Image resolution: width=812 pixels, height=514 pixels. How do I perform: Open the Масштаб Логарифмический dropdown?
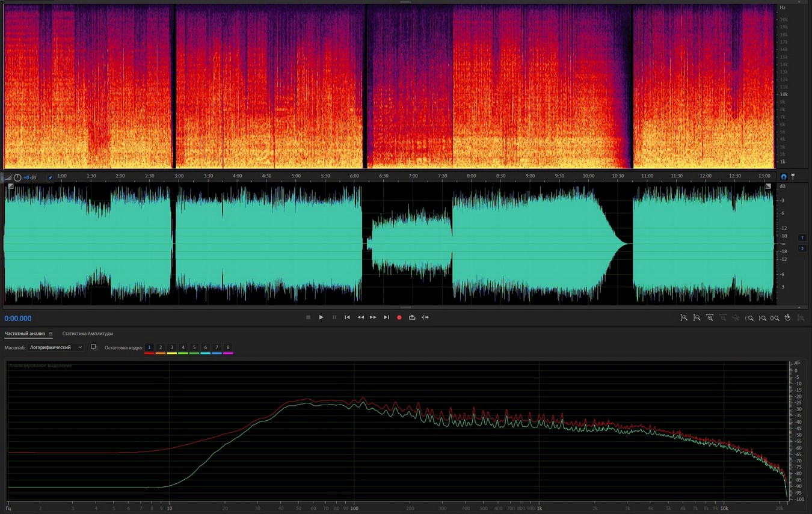56,347
